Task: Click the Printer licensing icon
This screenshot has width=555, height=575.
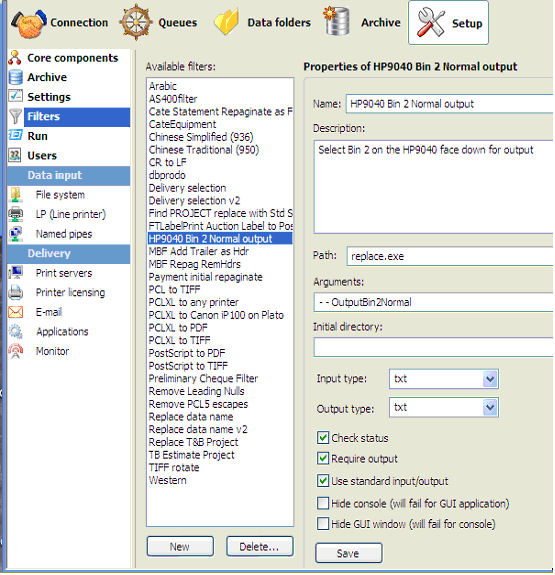Action: pos(15,292)
